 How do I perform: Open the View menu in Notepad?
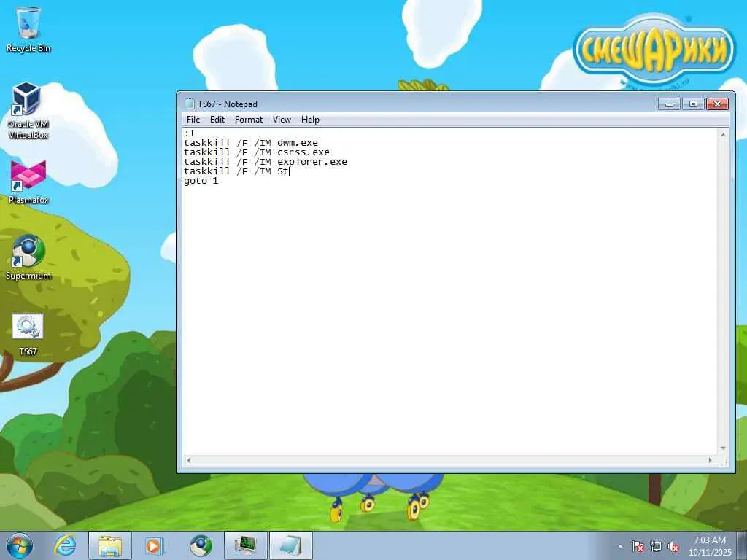click(x=282, y=120)
